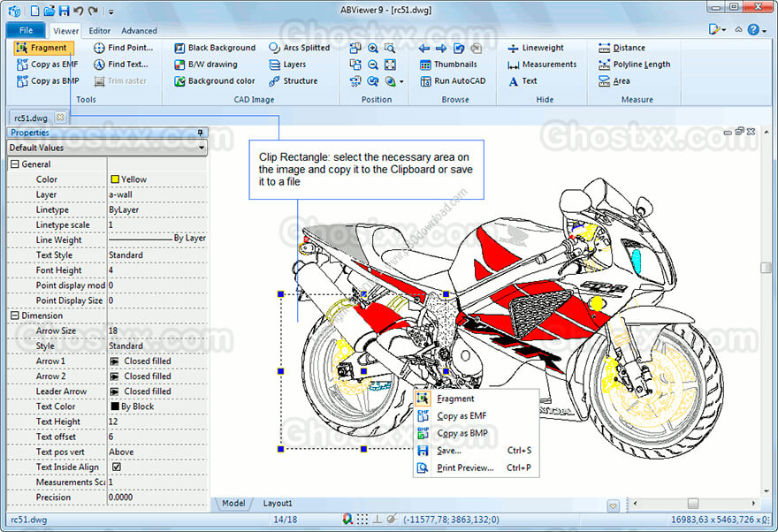The height and width of the screenshot is (532, 778).
Task: Click the help question mark icon
Action: (x=753, y=30)
